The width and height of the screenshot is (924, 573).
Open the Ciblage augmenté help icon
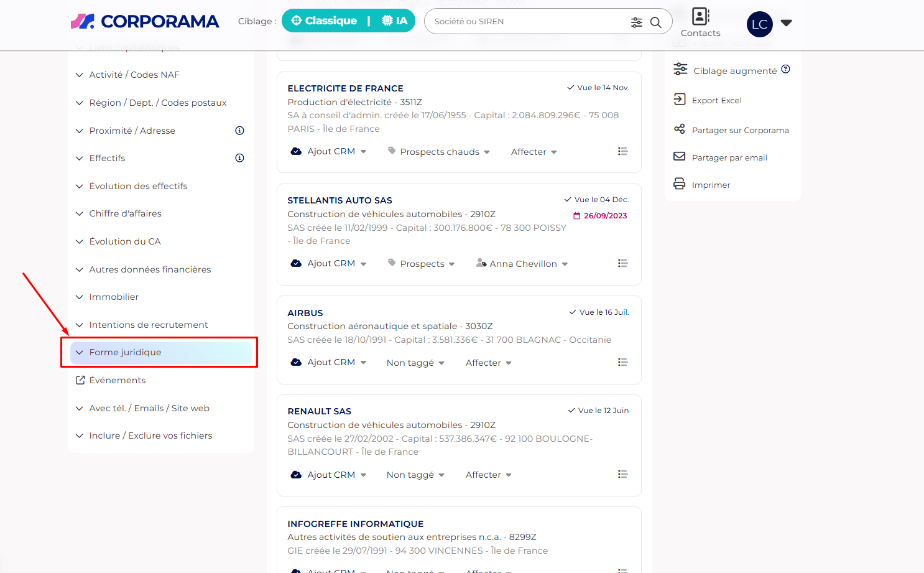(785, 70)
